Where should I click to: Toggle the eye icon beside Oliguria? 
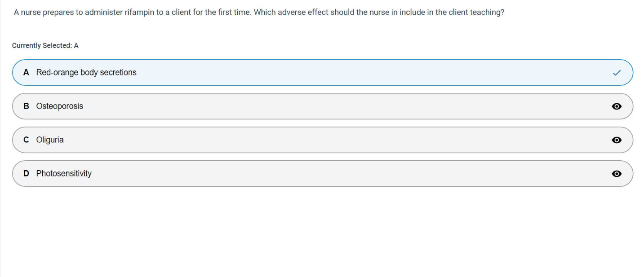coord(617,140)
